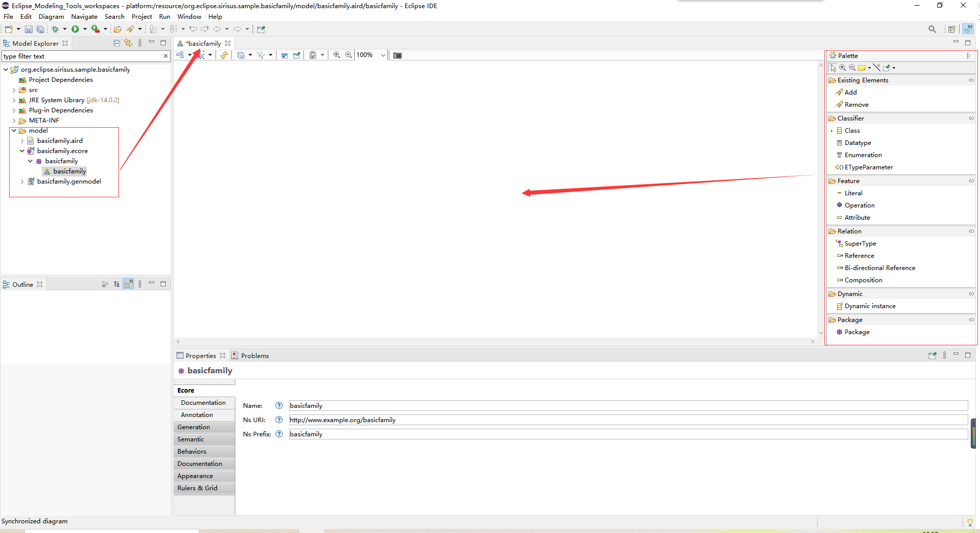
Task: Select the Composition relation tool
Action: click(x=863, y=280)
